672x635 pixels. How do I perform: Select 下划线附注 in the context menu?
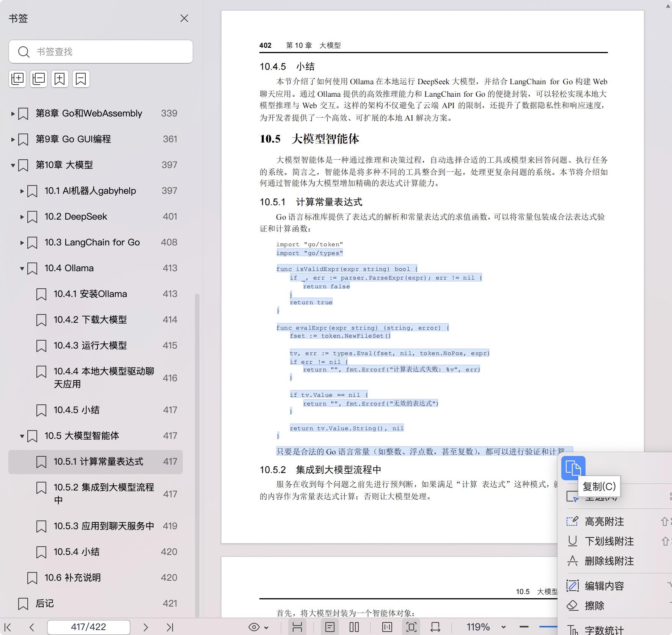[x=609, y=541]
